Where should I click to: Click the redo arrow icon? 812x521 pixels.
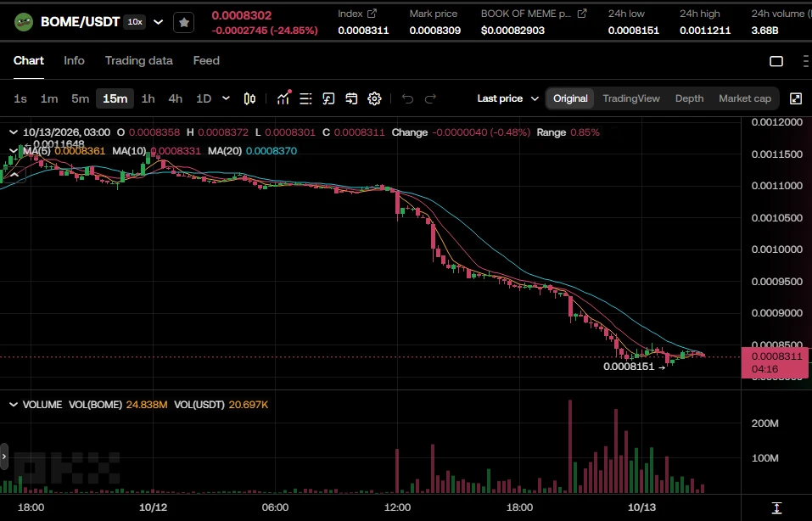click(x=430, y=98)
